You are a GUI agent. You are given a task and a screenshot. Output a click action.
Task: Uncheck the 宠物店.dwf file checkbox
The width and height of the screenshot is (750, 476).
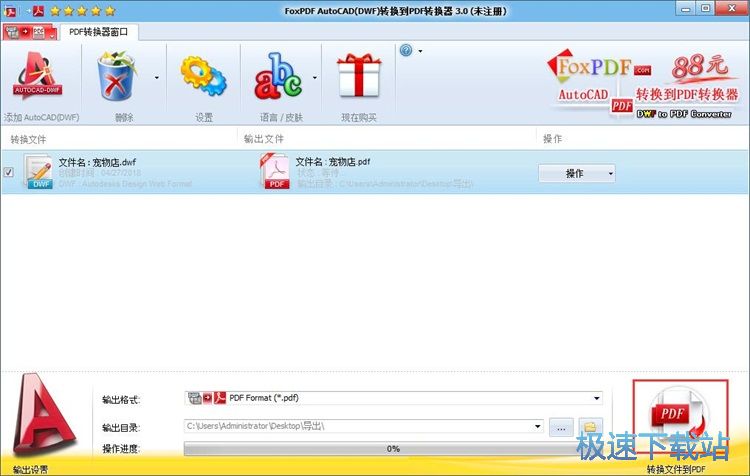(9, 172)
